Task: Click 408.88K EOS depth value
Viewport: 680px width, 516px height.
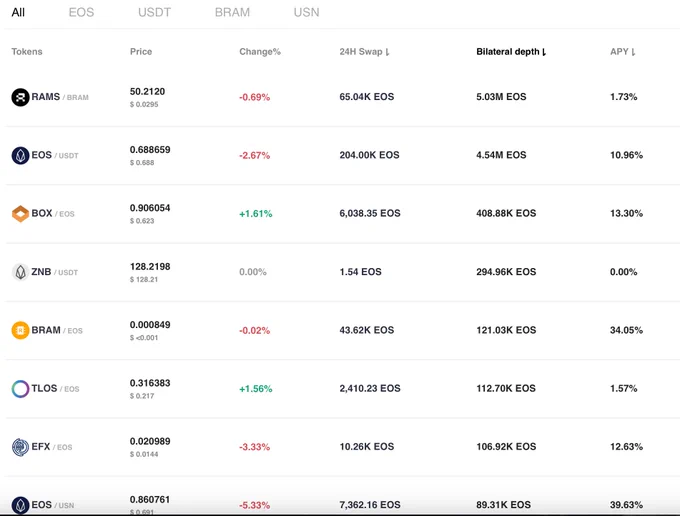Action: tap(506, 213)
